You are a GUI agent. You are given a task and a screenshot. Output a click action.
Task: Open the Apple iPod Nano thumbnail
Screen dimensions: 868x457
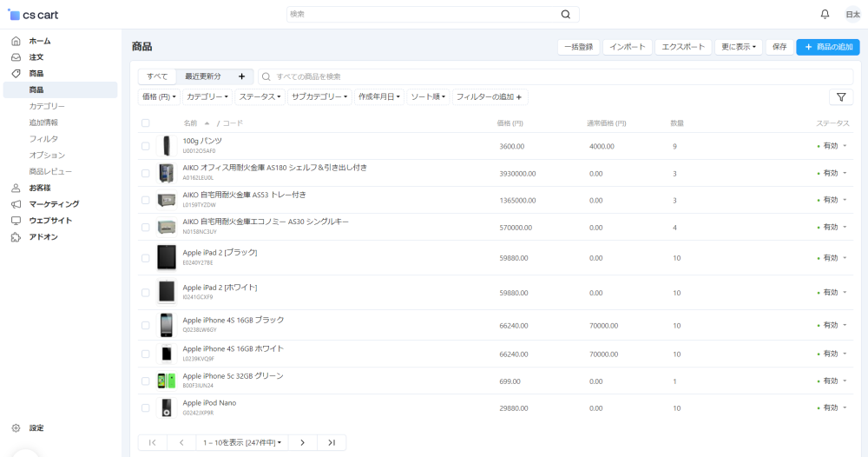[167, 408]
